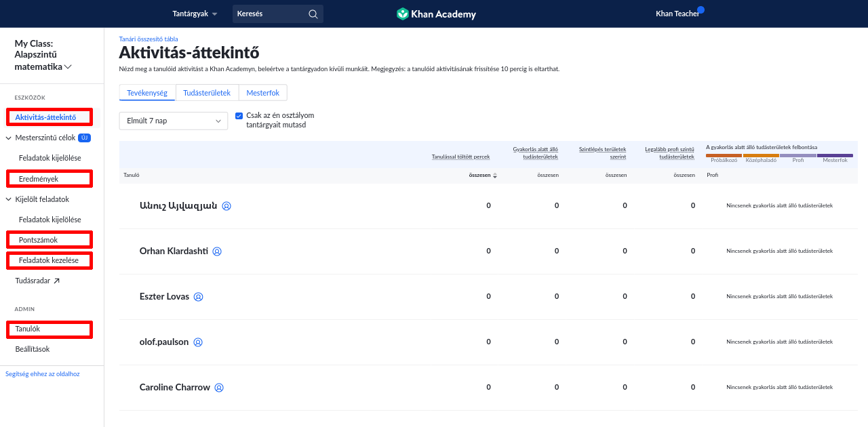Open Feladatok kijelölése under Mesterszintű célok
Image resolution: width=868 pixels, height=427 pixels.
point(50,158)
